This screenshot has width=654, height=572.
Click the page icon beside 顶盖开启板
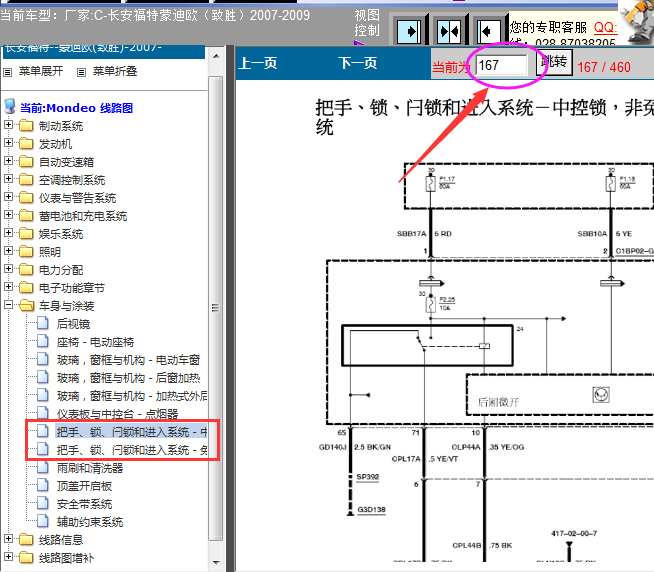point(43,485)
